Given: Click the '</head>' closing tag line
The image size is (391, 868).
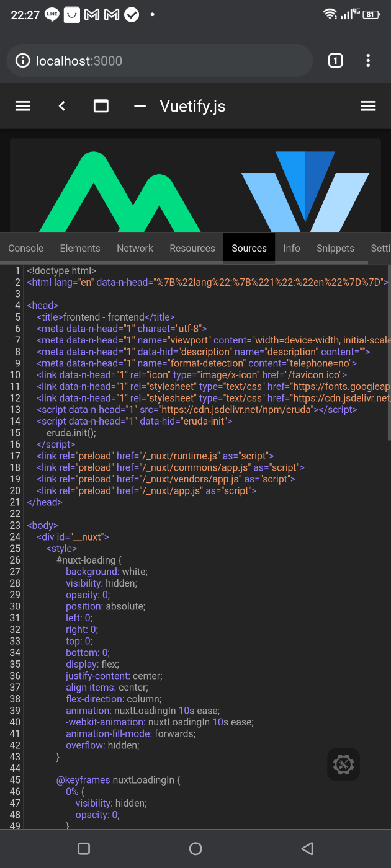Looking at the screenshot, I should (x=45, y=502).
